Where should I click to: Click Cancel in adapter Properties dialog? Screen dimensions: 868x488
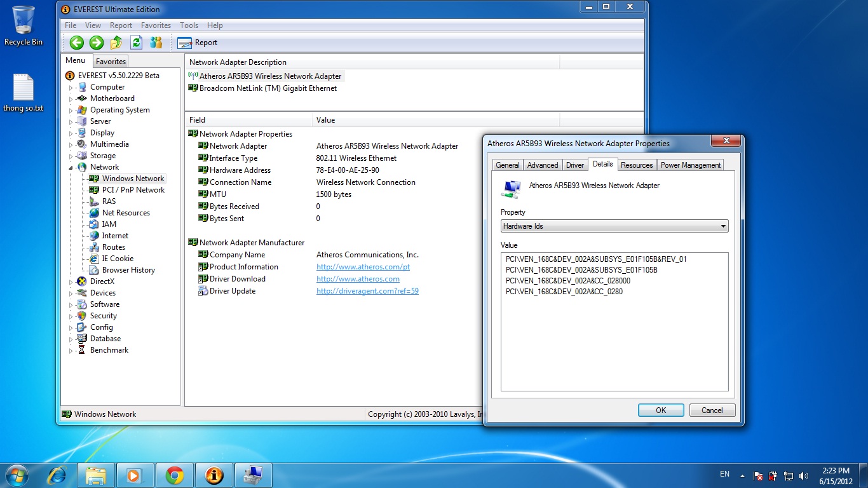click(712, 410)
